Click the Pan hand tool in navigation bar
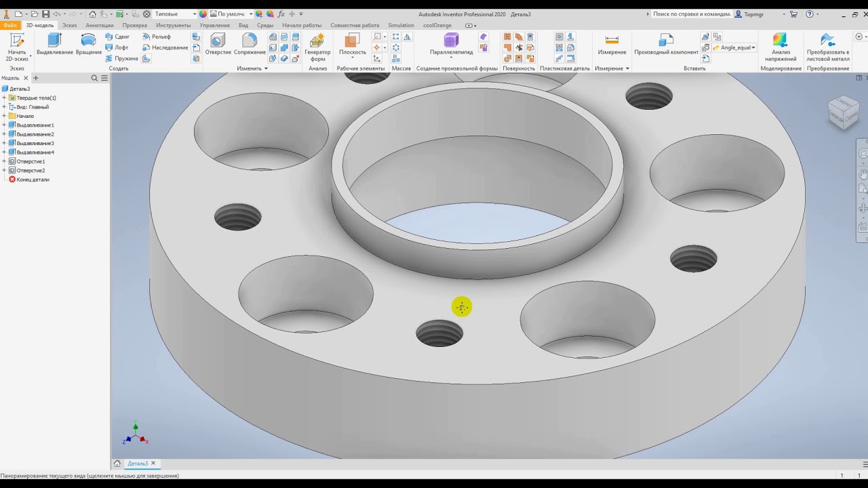The width and height of the screenshot is (868, 488). [x=863, y=174]
